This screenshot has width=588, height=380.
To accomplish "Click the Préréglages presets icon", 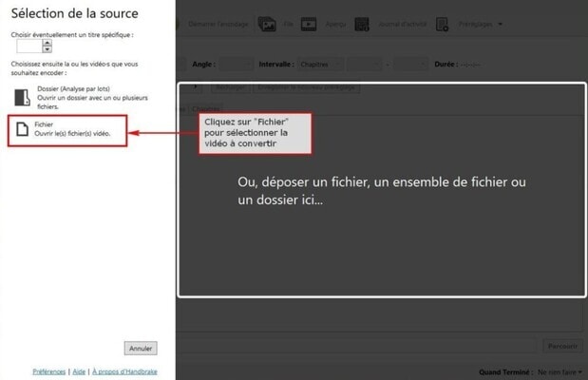I will [x=442, y=24].
